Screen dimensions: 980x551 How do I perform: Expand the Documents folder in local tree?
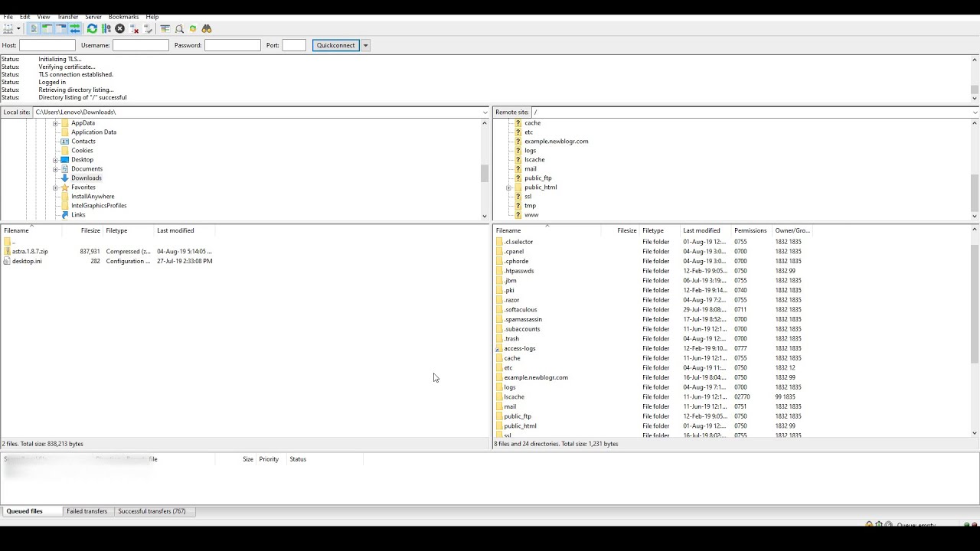coord(55,169)
